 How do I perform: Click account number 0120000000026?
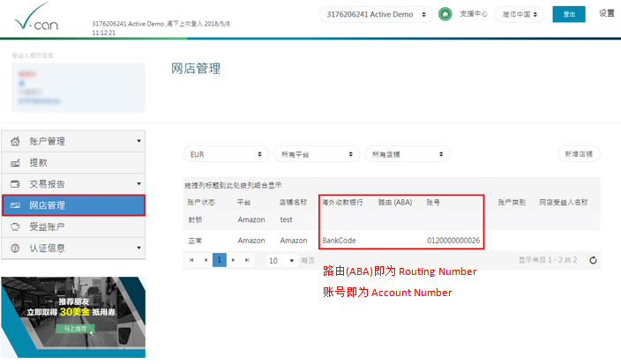click(453, 241)
